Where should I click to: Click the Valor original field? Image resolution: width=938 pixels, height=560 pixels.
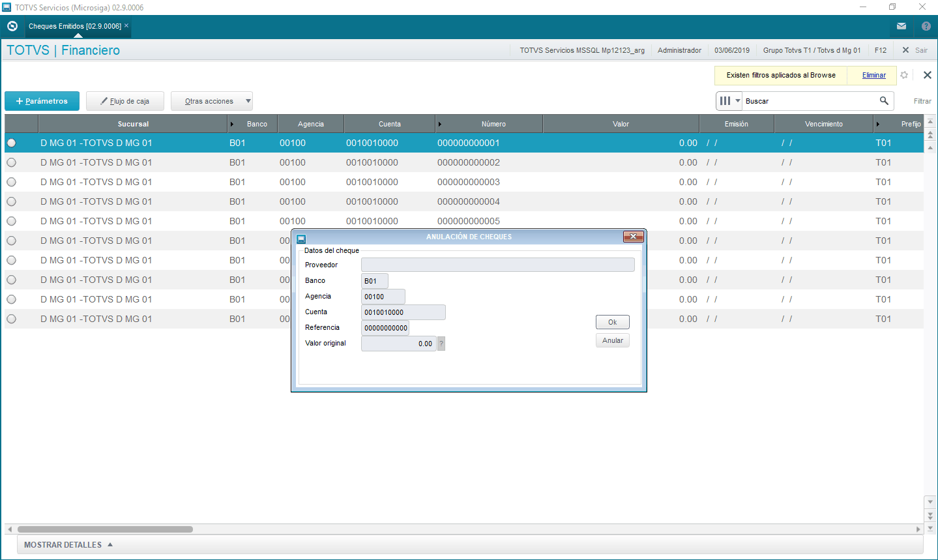tap(399, 344)
